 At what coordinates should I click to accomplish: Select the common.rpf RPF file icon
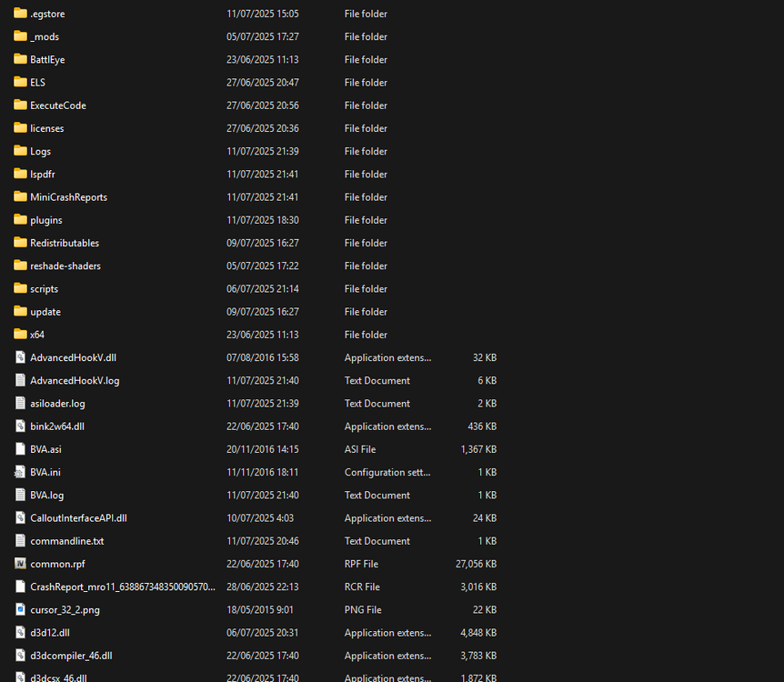20,564
